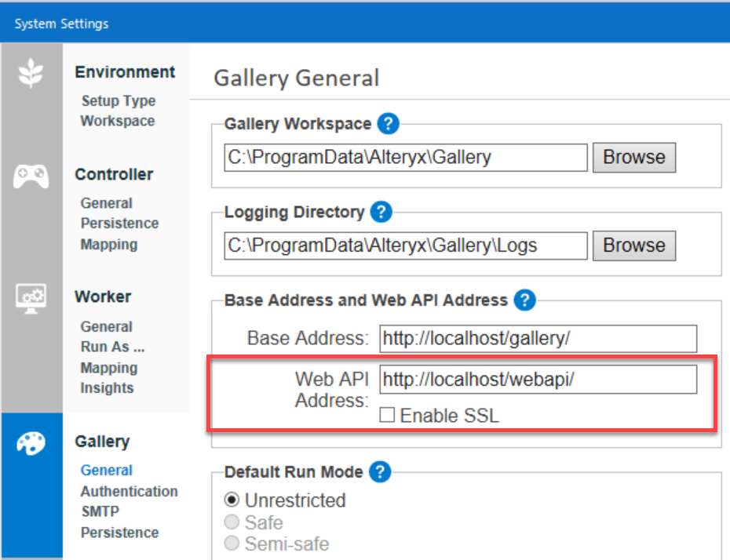This screenshot has width=730, height=560.
Task: Open help for Logging Directory
Action: point(381,212)
